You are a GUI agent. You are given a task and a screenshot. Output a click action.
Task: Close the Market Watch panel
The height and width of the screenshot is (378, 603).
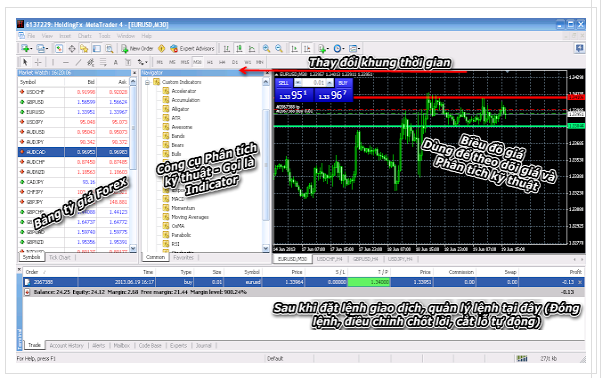coord(134,73)
